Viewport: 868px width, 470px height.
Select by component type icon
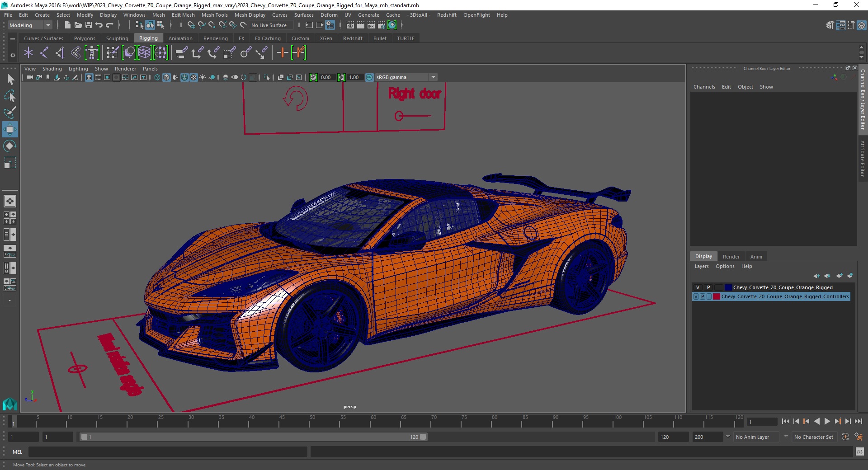[x=160, y=25]
